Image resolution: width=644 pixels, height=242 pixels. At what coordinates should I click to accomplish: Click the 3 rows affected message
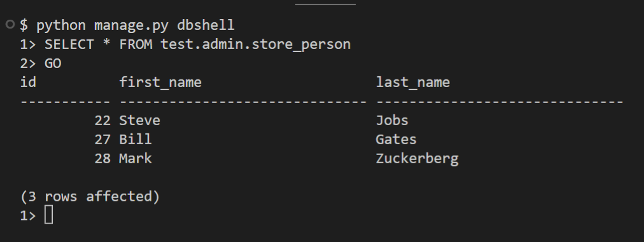(90, 196)
